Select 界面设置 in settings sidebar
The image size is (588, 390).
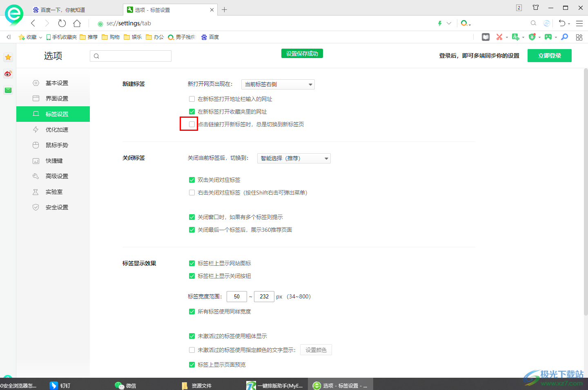click(53, 99)
